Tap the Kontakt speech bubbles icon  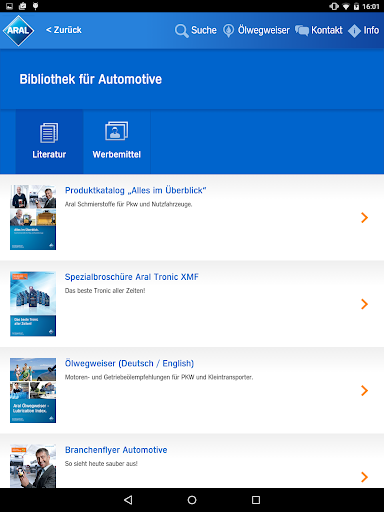(x=302, y=30)
